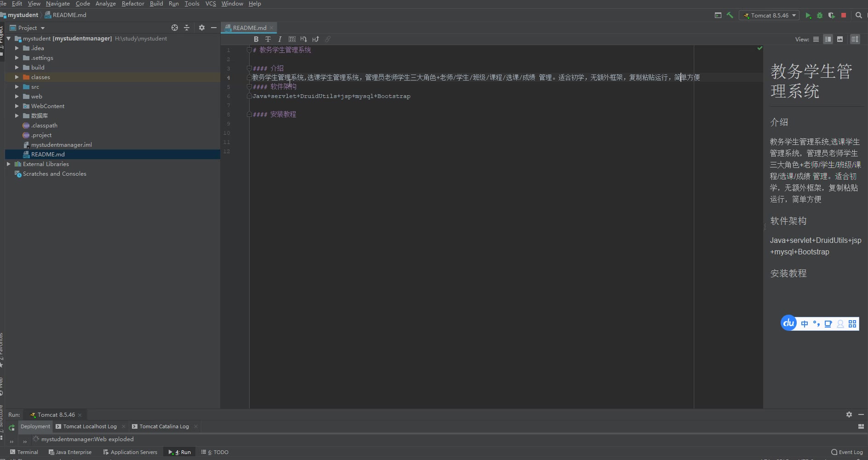Open Project panel settings gear

(201, 28)
